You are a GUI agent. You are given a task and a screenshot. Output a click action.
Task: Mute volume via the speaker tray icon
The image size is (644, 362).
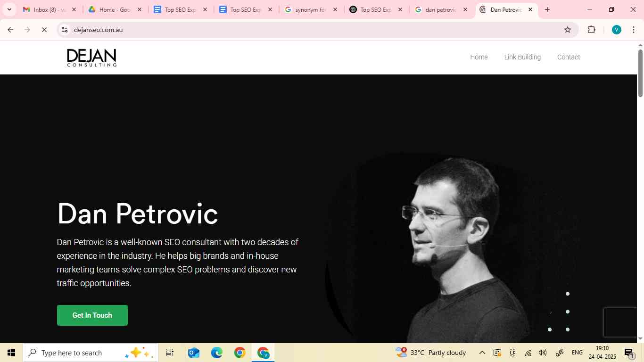click(543, 352)
